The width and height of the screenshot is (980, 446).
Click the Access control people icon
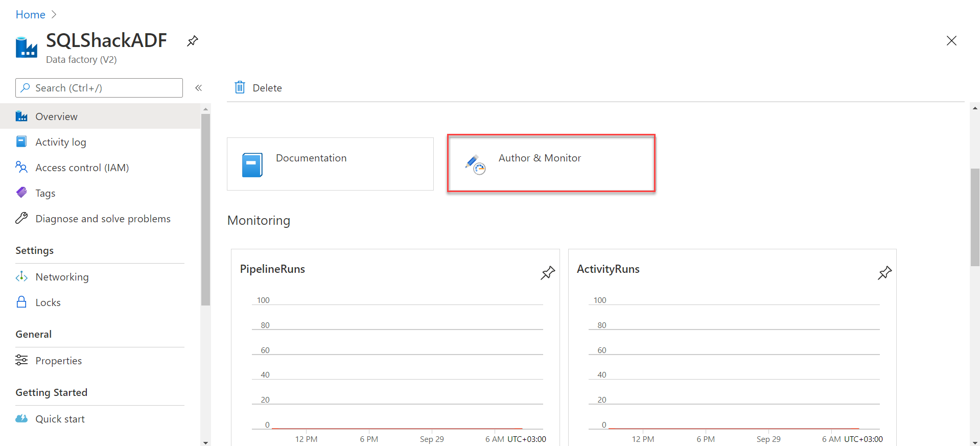pyautogui.click(x=21, y=167)
